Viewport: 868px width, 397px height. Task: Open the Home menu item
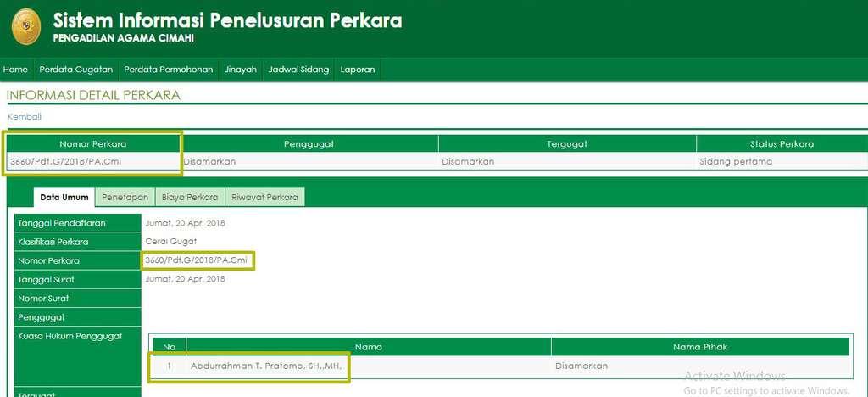point(15,70)
